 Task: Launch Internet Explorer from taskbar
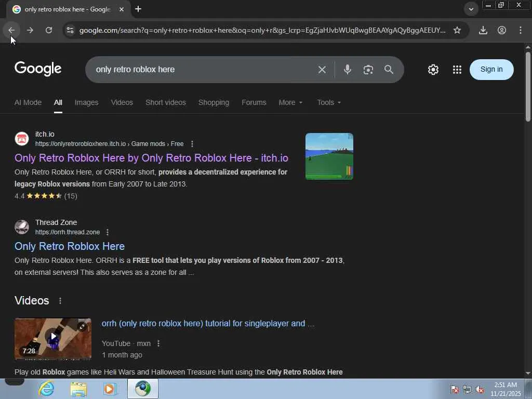click(x=46, y=389)
